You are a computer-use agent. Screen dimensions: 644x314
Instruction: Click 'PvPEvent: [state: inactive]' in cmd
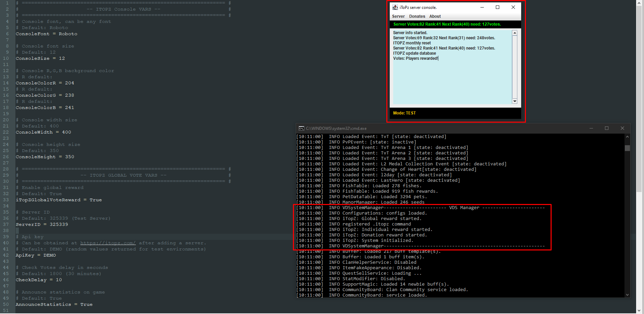(x=379, y=142)
